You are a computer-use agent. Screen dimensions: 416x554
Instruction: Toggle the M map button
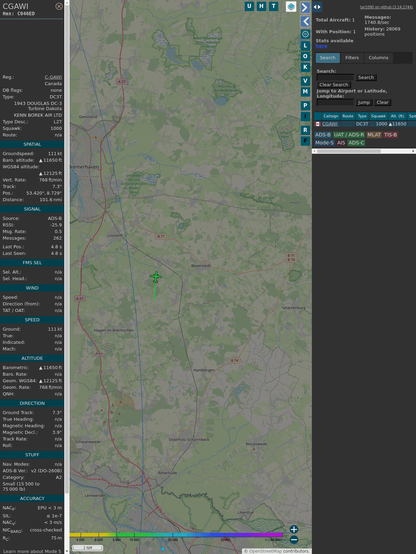point(305,92)
